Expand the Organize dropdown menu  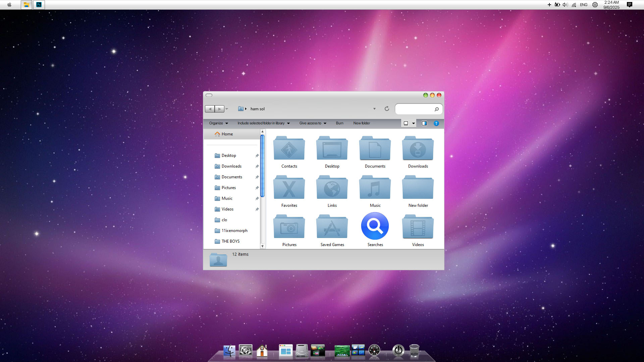[218, 123]
